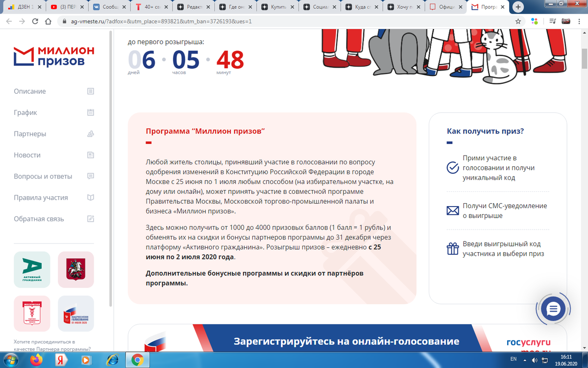588x368 pixels.
Task: Click the Введи выигрышный код участника text
Action: point(503,249)
